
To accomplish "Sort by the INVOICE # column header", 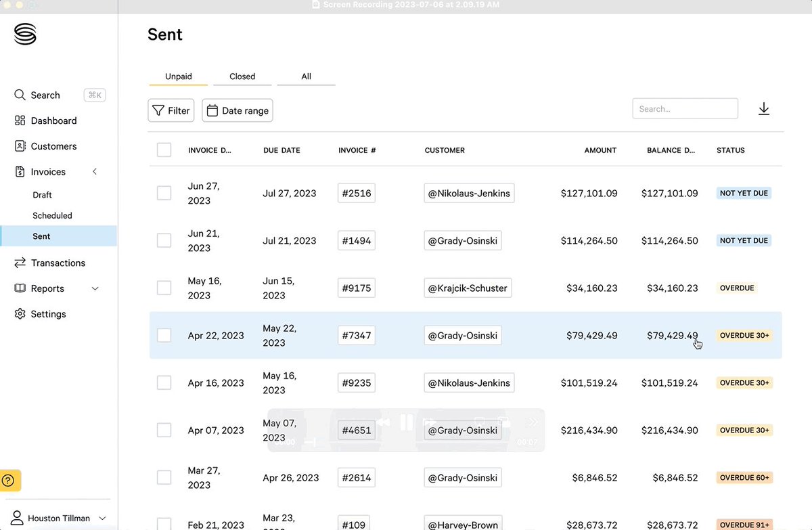I will (x=357, y=150).
